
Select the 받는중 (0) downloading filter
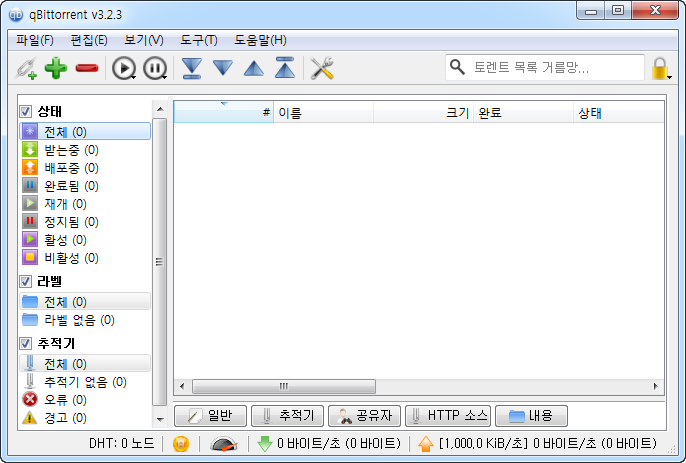(x=84, y=150)
